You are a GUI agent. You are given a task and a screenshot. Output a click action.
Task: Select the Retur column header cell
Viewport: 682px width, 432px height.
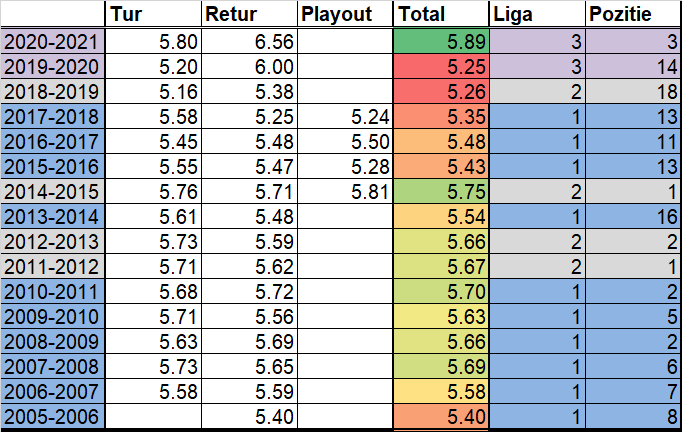click(249, 14)
